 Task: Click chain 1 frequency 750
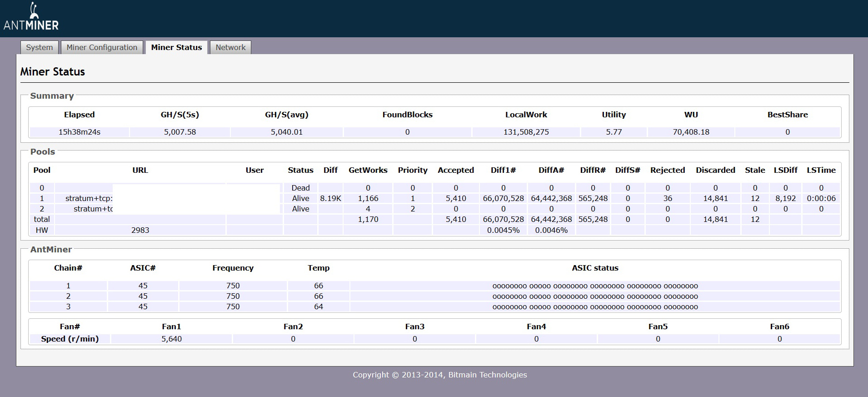[x=233, y=286]
